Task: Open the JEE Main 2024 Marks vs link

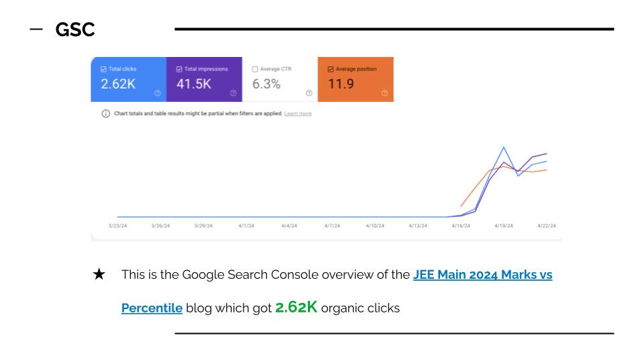Action: click(x=482, y=275)
